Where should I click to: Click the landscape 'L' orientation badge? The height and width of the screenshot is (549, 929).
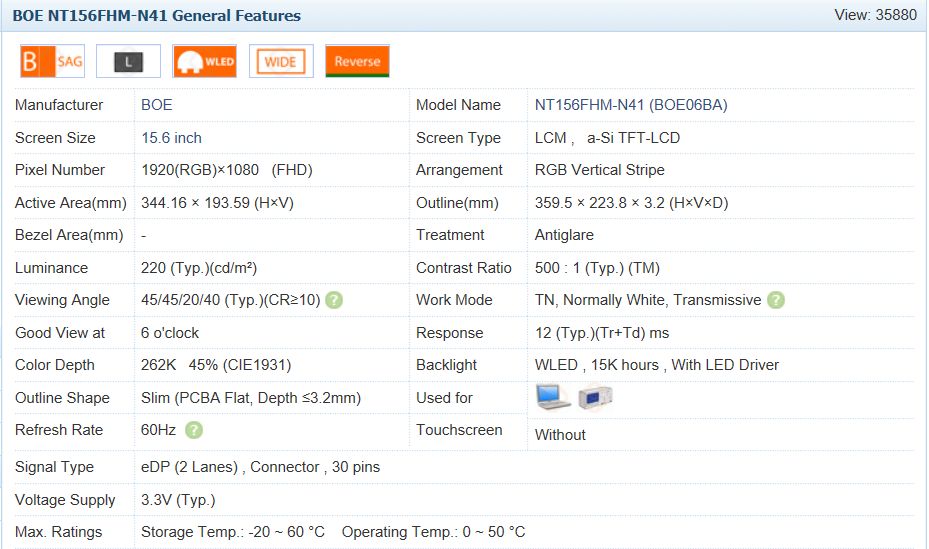tap(129, 61)
